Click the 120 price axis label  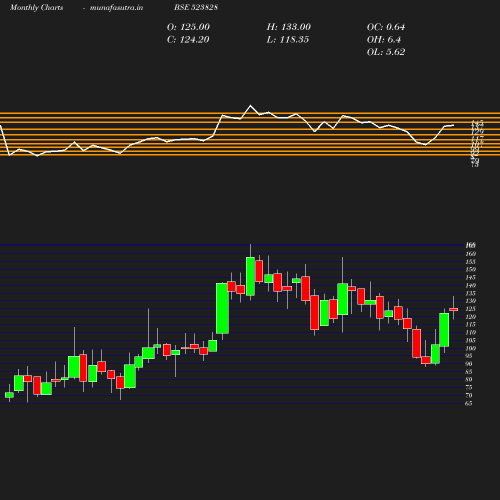(471, 317)
